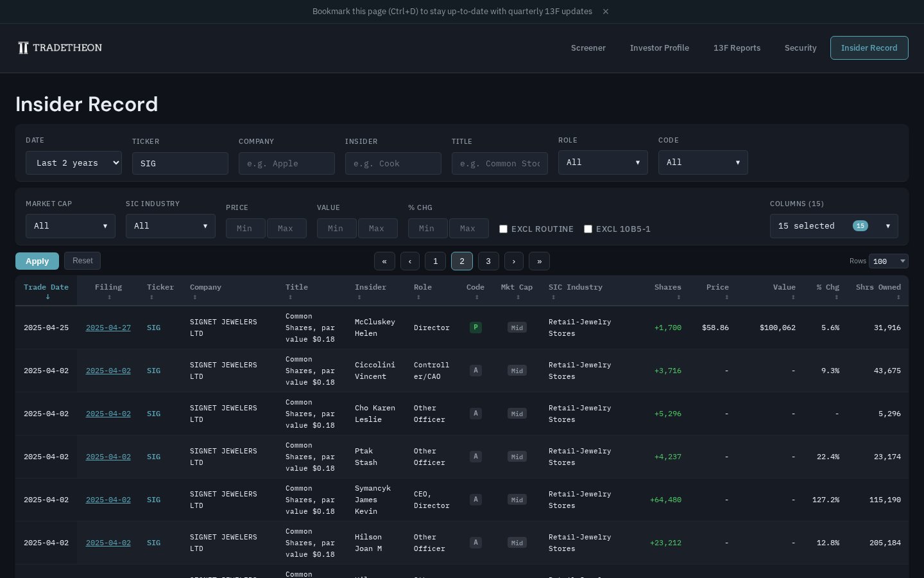Image resolution: width=924 pixels, height=578 pixels.
Task: Focus the Insider filter input
Action: pos(393,164)
